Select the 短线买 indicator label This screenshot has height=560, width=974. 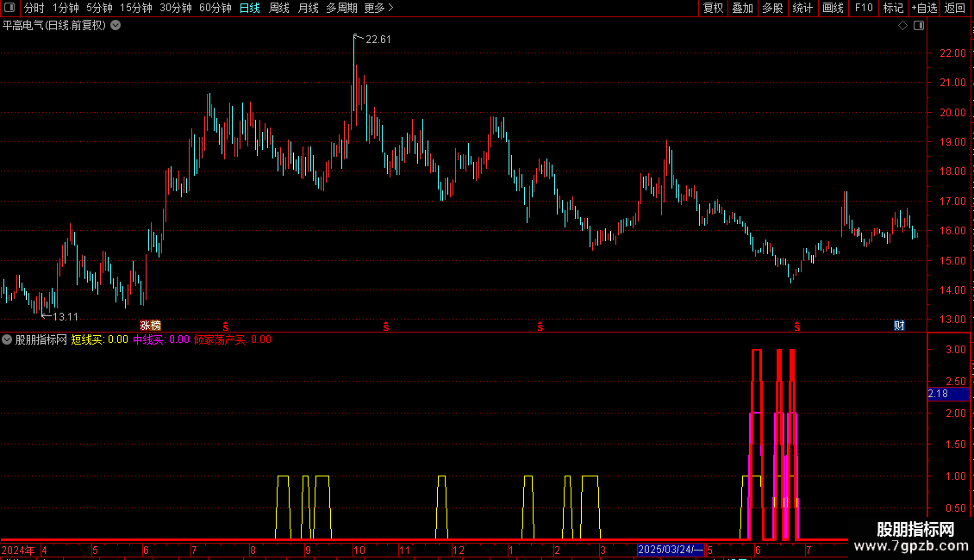(x=99, y=339)
